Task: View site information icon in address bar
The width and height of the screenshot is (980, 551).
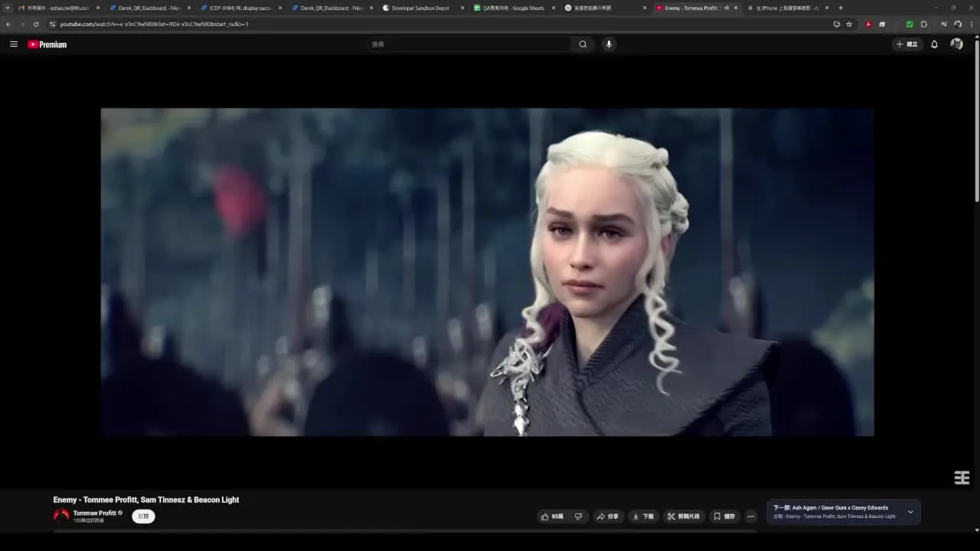Action: pyautogui.click(x=52, y=24)
